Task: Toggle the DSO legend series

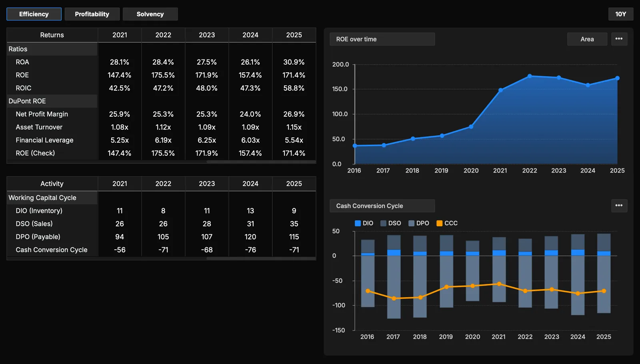Action: (x=390, y=223)
